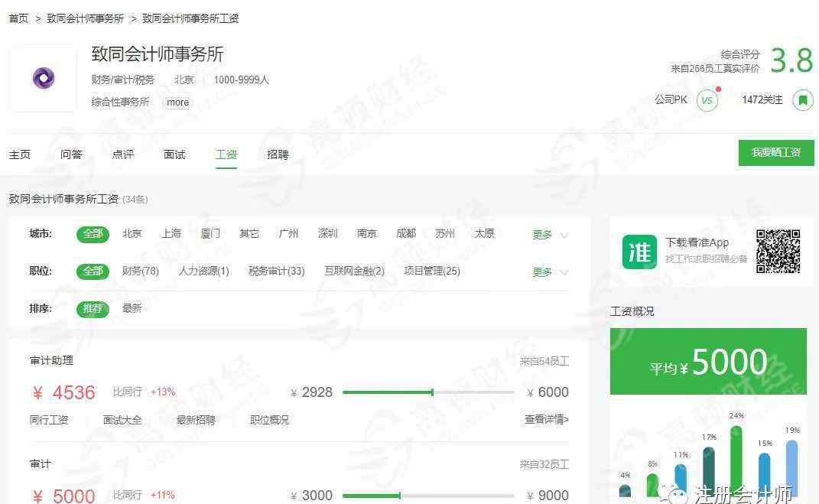This screenshot has height=504, width=819.
Task: Filter salaries by city 太原
Action: (x=484, y=233)
